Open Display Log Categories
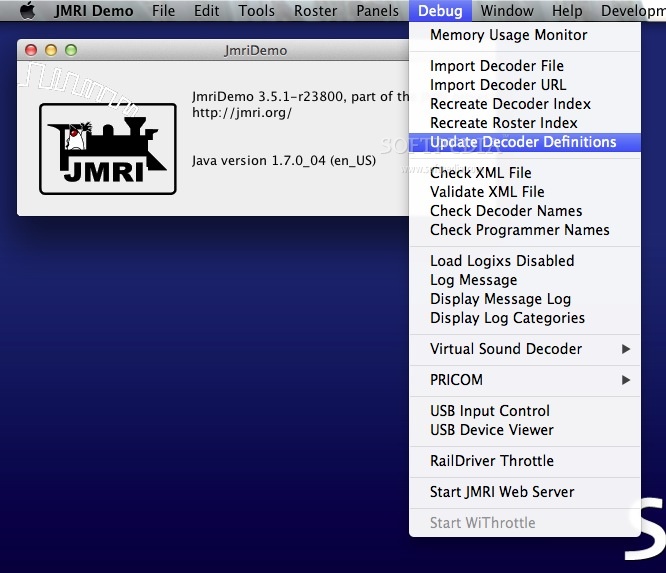The width and height of the screenshot is (666, 573). click(x=525, y=318)
